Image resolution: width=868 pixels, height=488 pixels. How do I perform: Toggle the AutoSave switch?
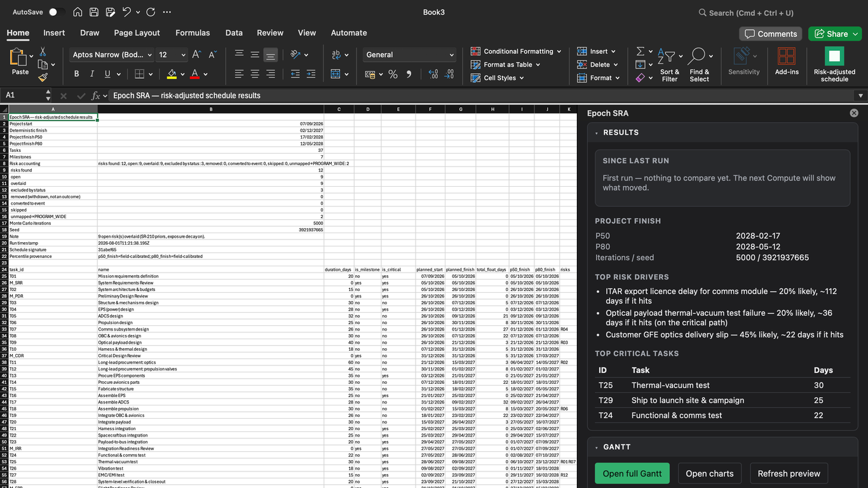(x=57, y=12)
